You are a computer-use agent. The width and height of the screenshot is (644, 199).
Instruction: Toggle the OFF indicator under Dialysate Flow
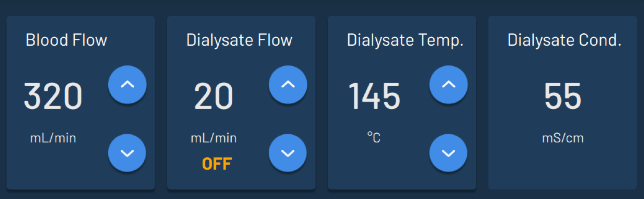click(x=217, y=164)
